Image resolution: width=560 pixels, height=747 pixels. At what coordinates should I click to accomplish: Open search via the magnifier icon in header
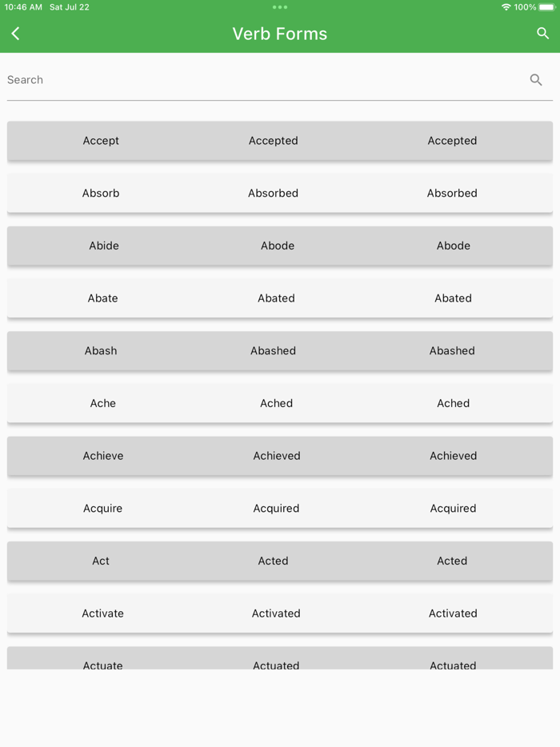[x=543, y=34]
